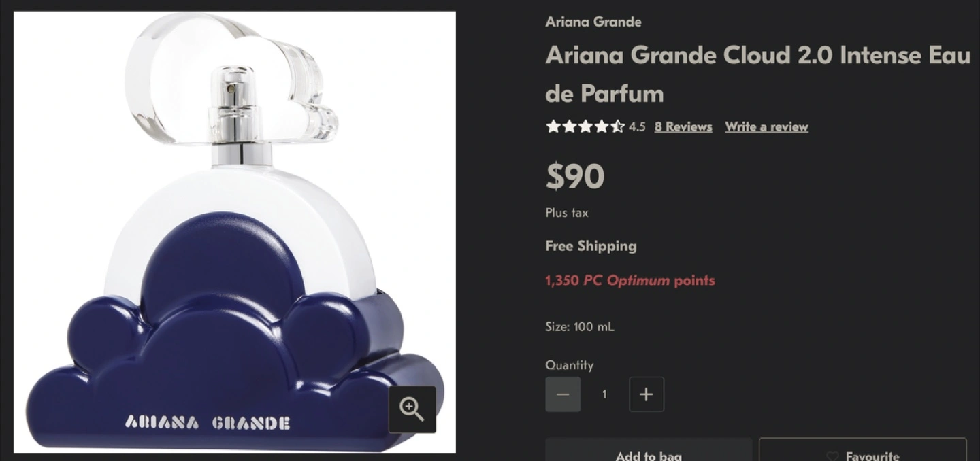Screen dimensions: 980x461
Task: Click the perfume bottle product image
Action: (x=235, y=232)
